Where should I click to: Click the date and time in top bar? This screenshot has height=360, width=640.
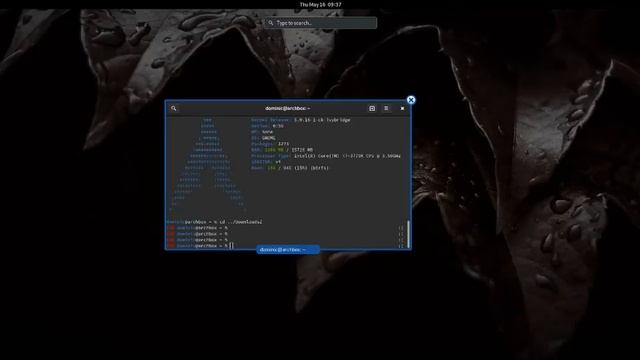pos(320,4)
